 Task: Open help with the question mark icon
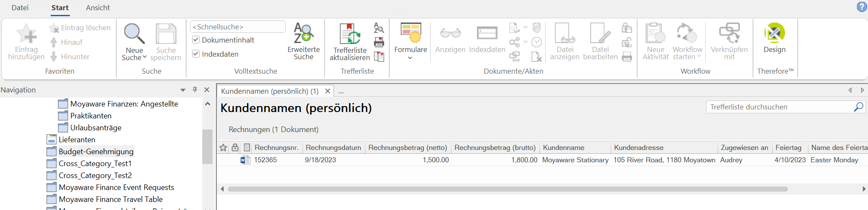point(862,7)
